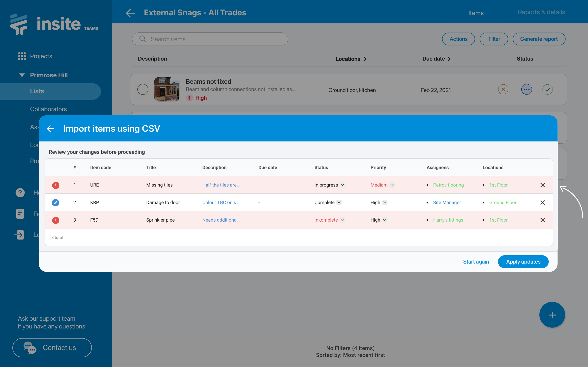The height and width of the screenshot is (367, 588).
Task: Click the back arrow in Import CSV dialog
Action: [x=50, y=129]
